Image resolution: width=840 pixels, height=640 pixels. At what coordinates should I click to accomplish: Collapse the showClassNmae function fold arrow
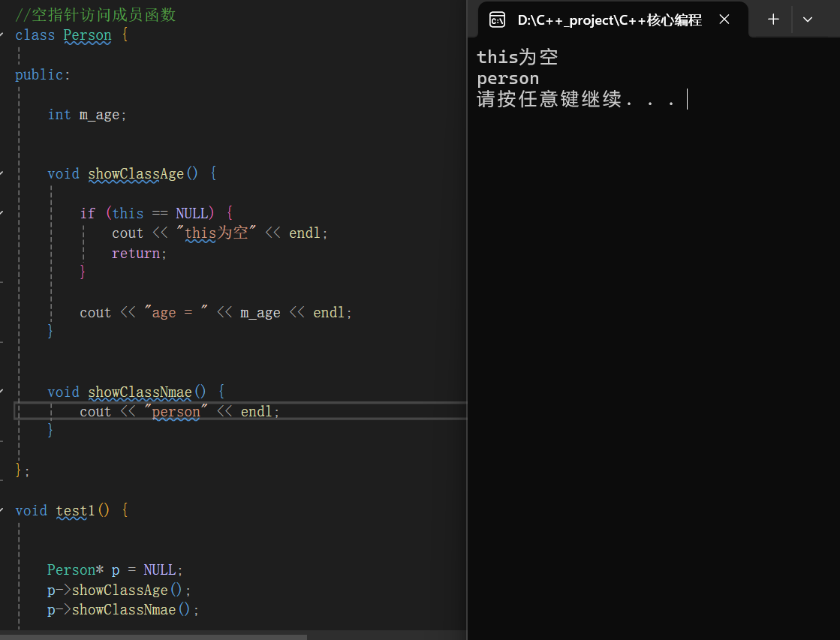click(x=2, y=392)
